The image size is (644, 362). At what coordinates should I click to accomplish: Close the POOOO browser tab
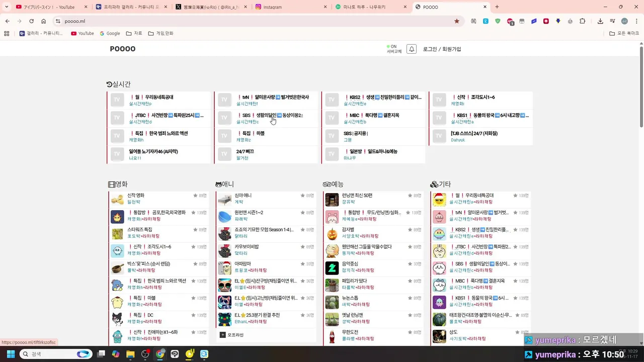point(485,7)
